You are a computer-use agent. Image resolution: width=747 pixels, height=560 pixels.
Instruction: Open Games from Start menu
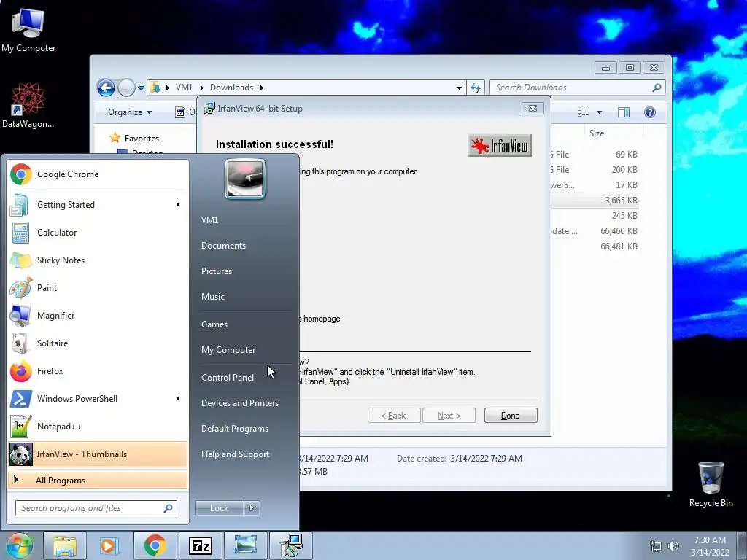[x=214, y=324]
